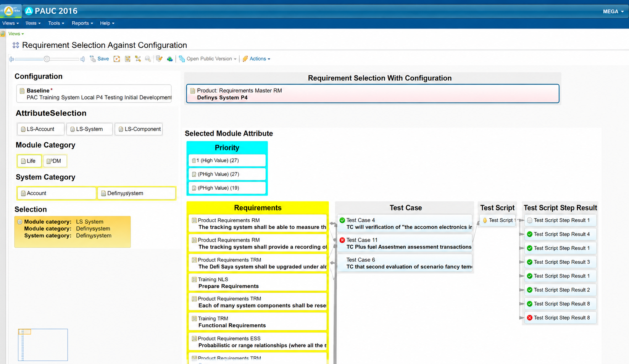The height and width of the screenshot is (364, 629).
Task: Click green check on Test Script Step Result 2
Action: [x=530, y=290]
